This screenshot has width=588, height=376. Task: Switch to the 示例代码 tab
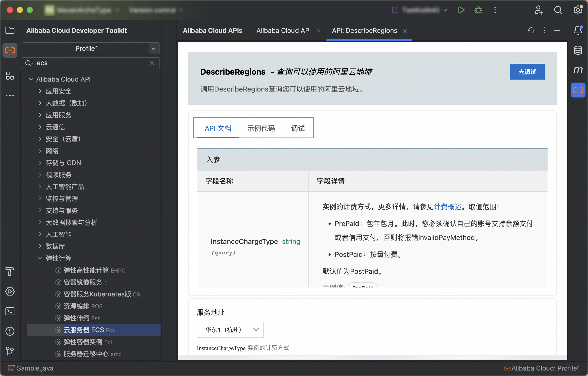261,128
